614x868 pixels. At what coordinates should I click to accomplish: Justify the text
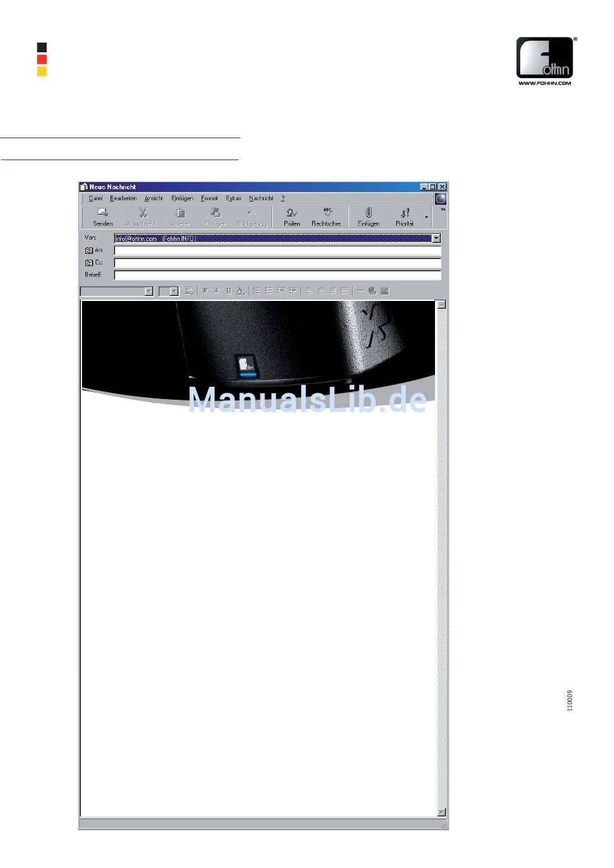(x=344, y=291)
